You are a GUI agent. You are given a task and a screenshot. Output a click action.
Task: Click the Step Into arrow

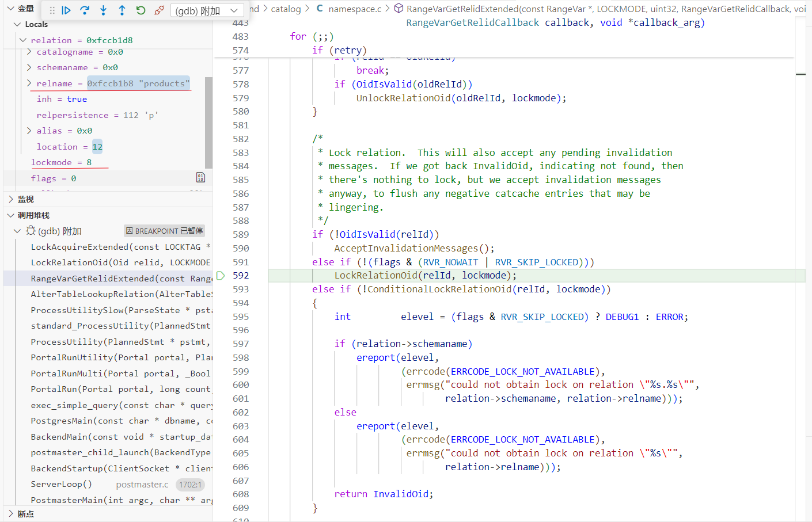click(103, 10)
